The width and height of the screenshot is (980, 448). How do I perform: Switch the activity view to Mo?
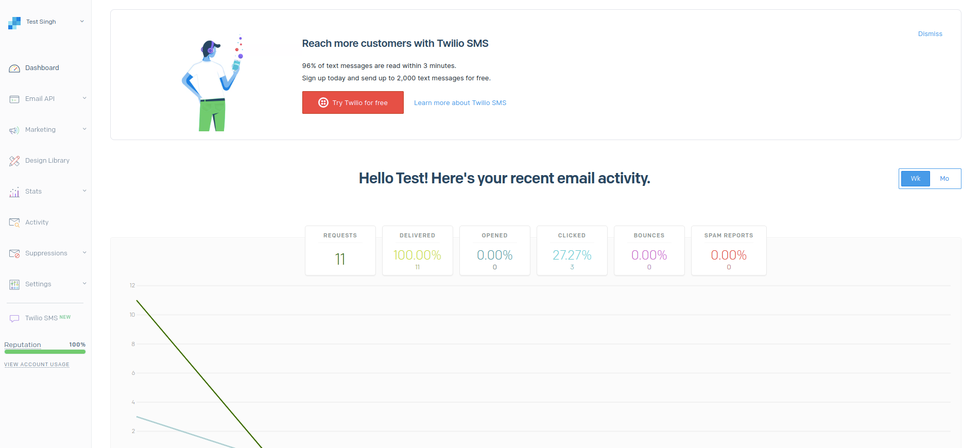click(x=944, y=179)
